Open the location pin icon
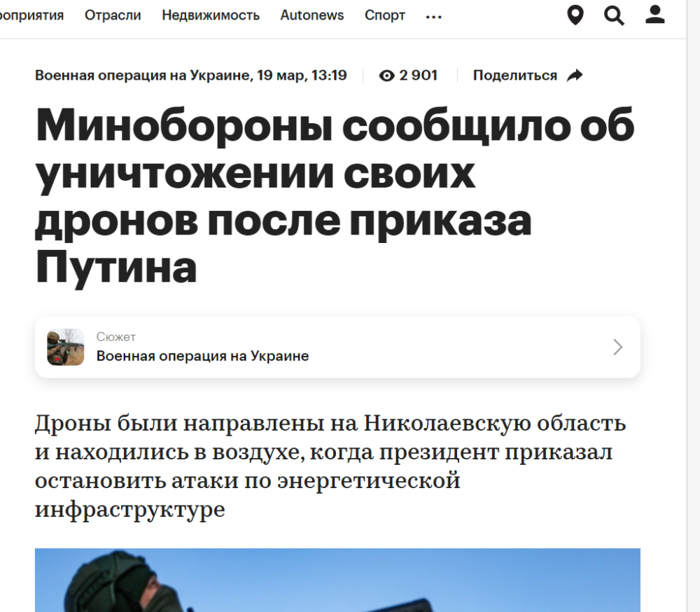 [x=575, y=15]
